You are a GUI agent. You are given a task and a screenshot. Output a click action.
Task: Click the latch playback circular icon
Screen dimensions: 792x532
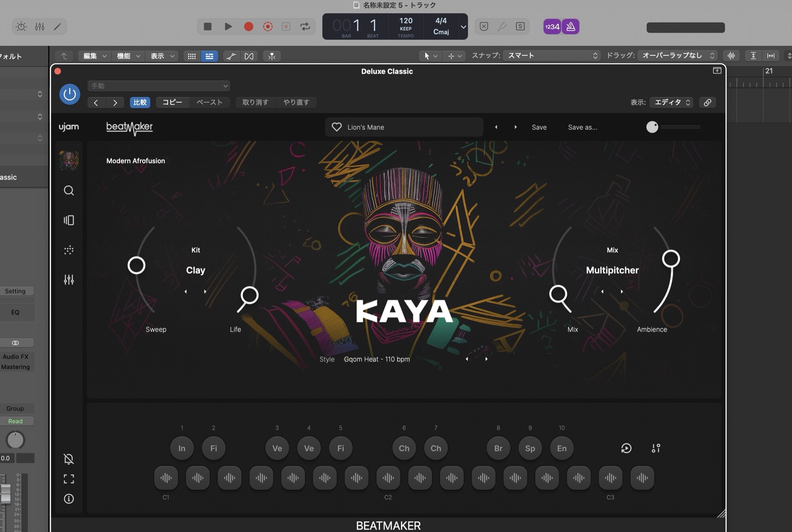pos(626,448)
